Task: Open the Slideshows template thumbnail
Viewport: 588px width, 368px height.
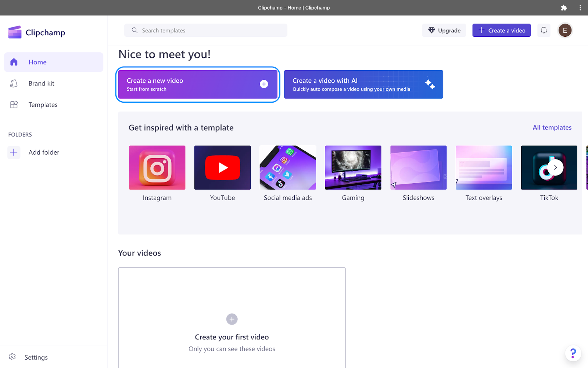Action: tap(419, 168)
